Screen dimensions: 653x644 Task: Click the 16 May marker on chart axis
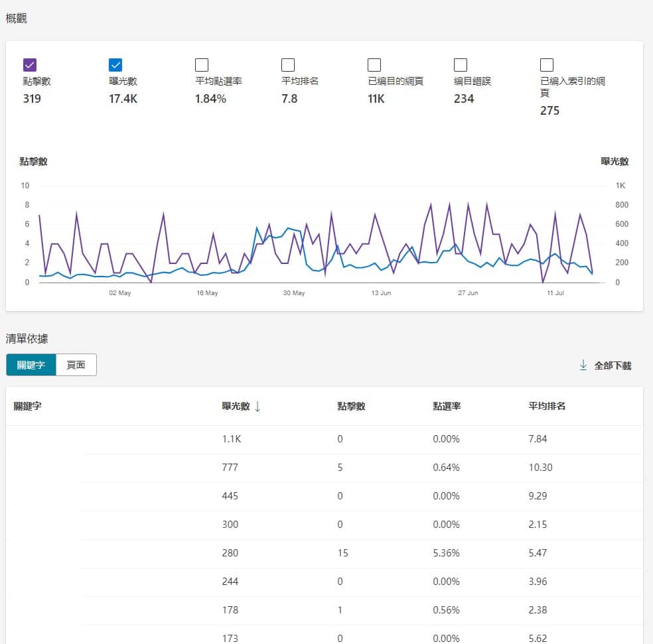[x=207, y=292]
